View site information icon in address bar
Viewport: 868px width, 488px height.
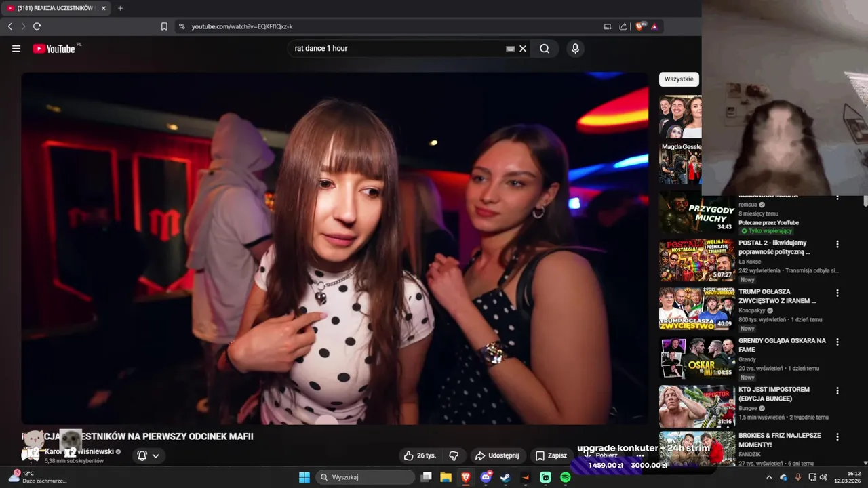[x=182, y=26]
